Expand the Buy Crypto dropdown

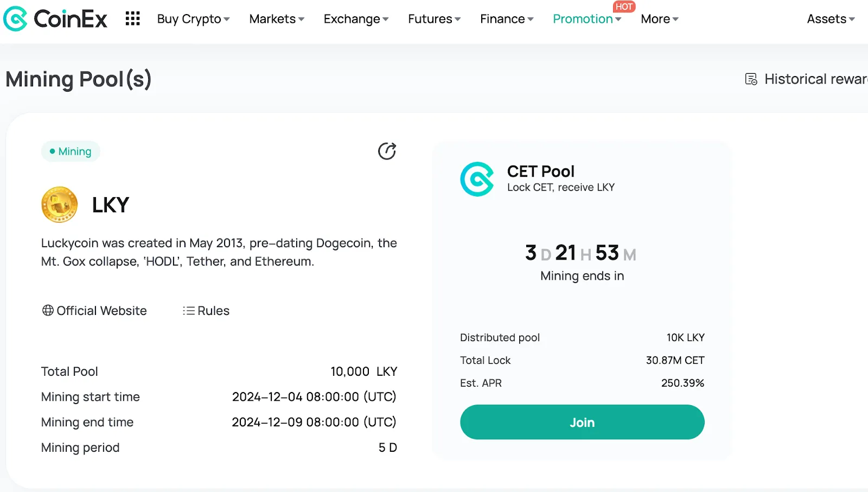tap(193, 19)
